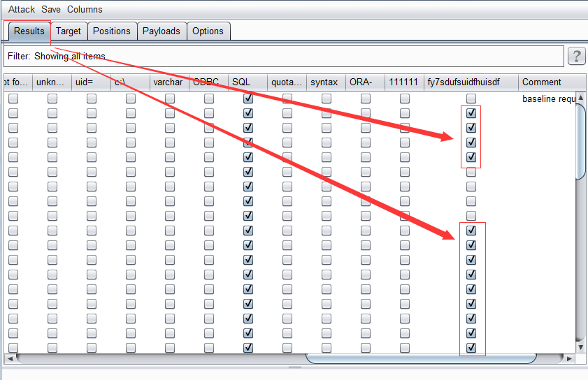Toggle fy7sdufsuidfhuisdf checkbox in baseline request row
588x380 pixels.
point(471,98)
